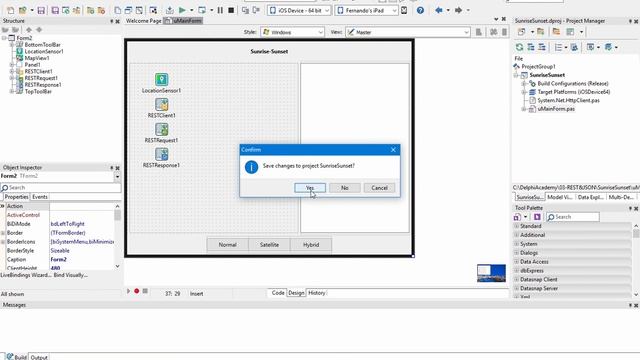Click the Tool Palette vertical scrollbar
Image resolution: width=640 pixels, height=360 pixels.
[x=636, y=260]
